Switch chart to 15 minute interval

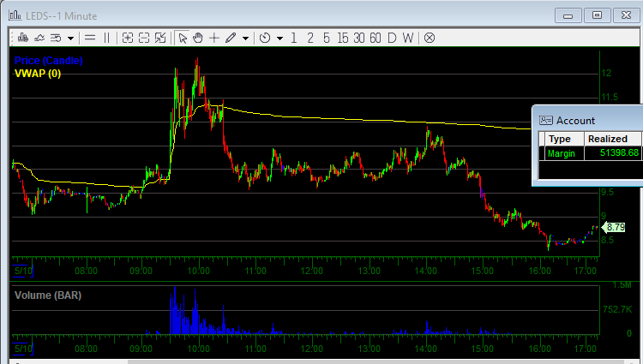pos(343,38)
